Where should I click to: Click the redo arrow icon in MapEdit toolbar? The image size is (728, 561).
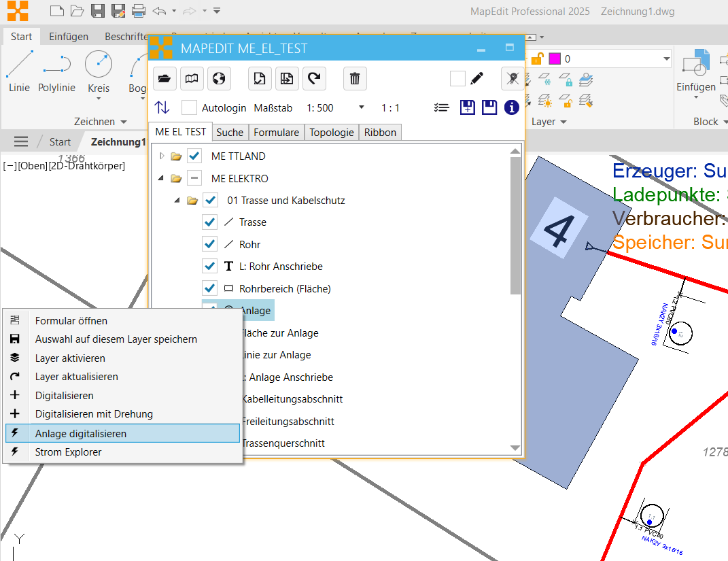pyautogui.click(x=314, y=78)
